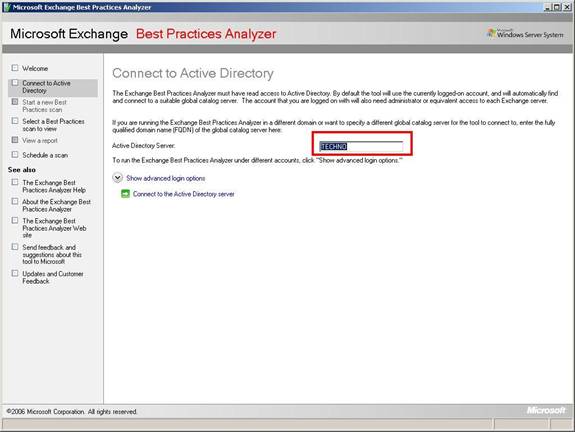The height and width of the screenshot is (432, 575).
Task: Click the square icon beside Welcome
Action: click(x=15, y=68)
